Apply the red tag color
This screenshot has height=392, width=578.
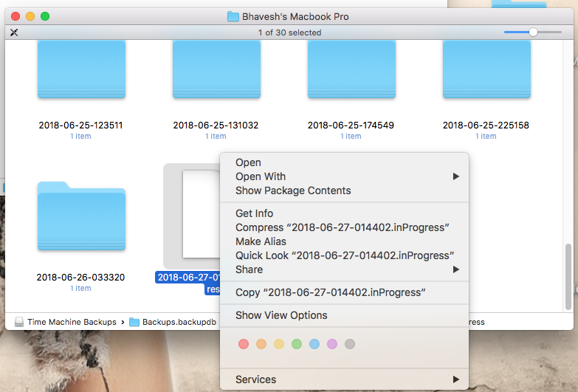pos(244,344)
